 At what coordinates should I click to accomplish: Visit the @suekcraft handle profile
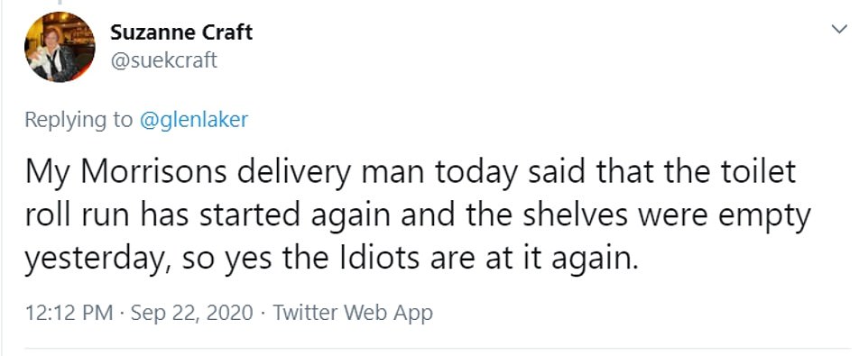pyautogui.click(x=164, y=60)
